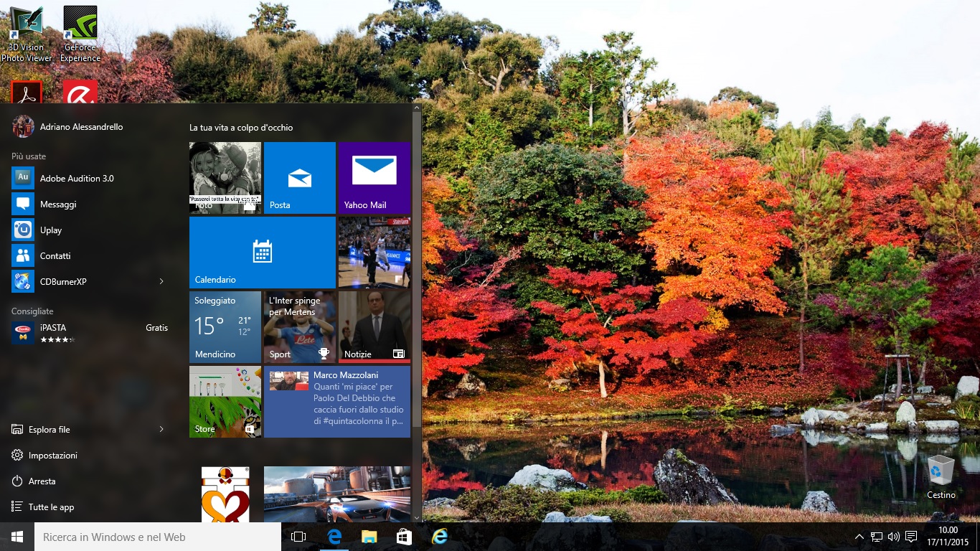Open the heart logo tile
Image resolution: width=980 pixels, height=551 pixels.
click(x=225, y=494)
